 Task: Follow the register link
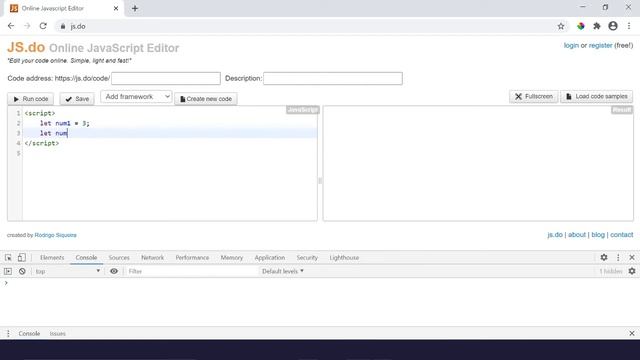click(x=600, y=45)
